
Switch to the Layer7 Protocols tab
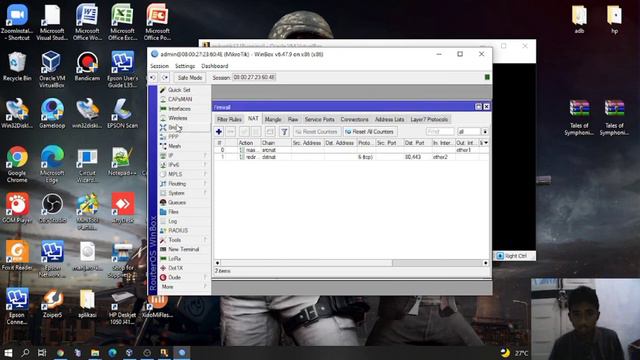[429, 120]
